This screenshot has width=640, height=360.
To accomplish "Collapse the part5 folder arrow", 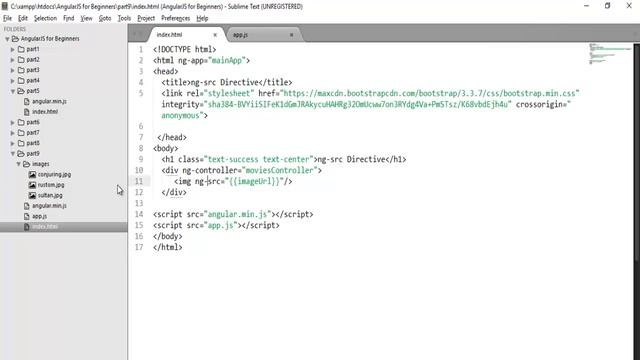I will [13, 91].
